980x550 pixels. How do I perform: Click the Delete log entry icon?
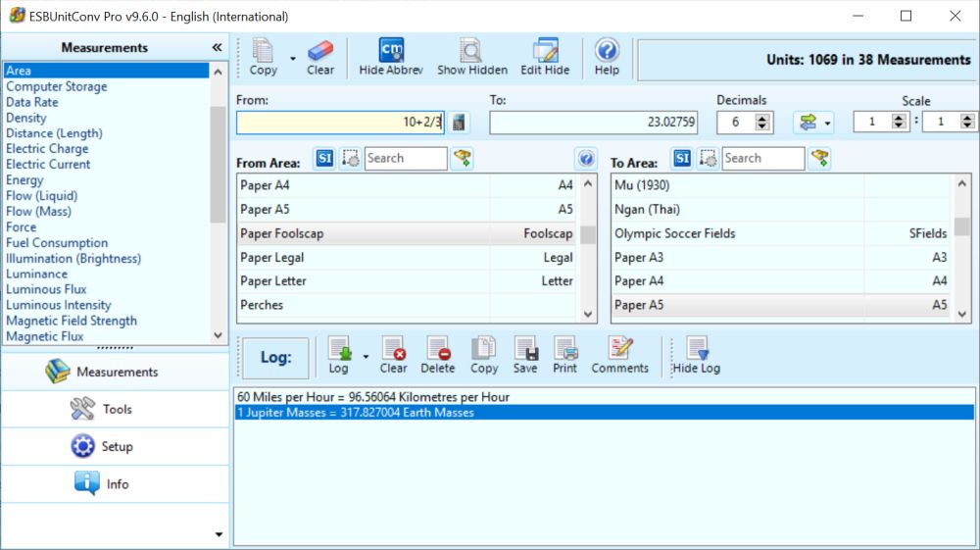tap(437, 356)
